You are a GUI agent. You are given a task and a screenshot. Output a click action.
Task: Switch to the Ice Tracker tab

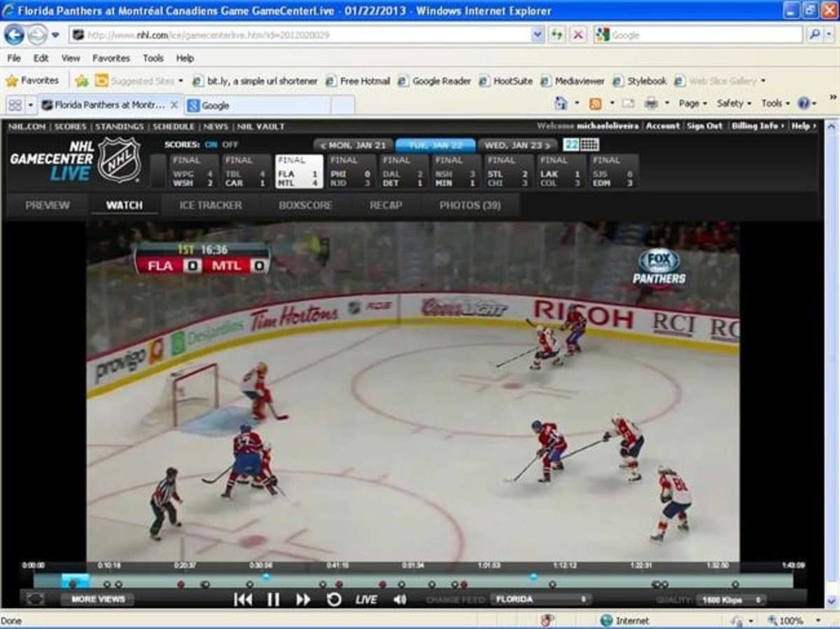[210, 205]
